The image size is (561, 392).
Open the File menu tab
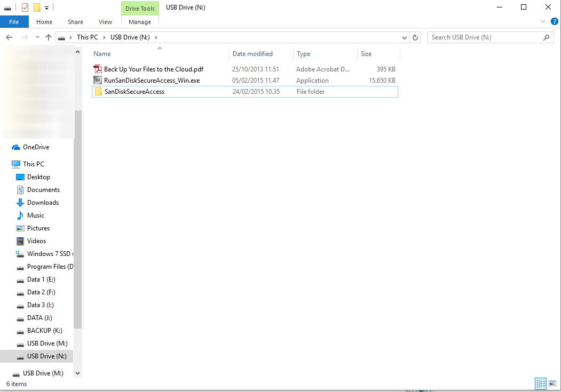(14, 22)
